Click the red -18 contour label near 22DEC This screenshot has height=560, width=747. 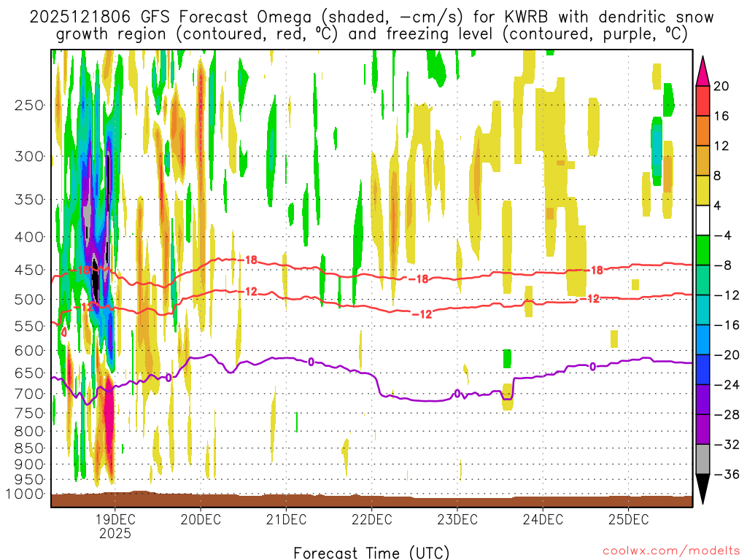[419, 279]
